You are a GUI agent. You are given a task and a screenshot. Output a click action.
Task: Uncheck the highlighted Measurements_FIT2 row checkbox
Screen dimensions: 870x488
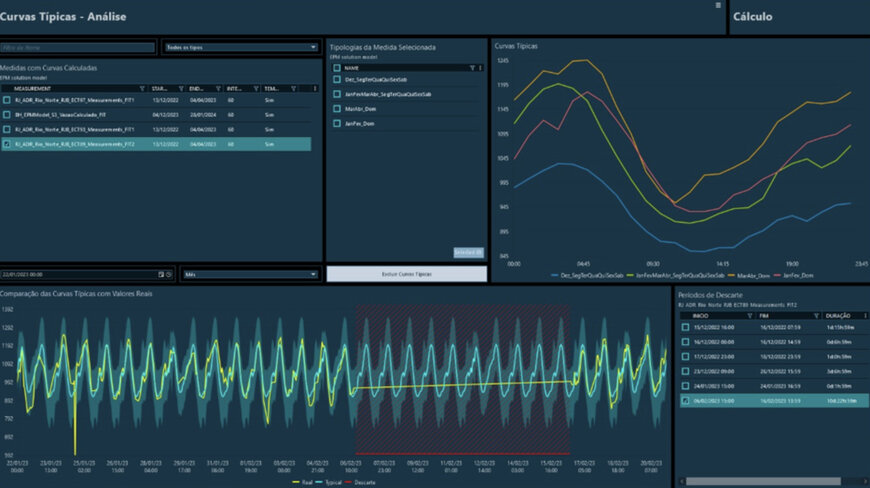point(7,144)
